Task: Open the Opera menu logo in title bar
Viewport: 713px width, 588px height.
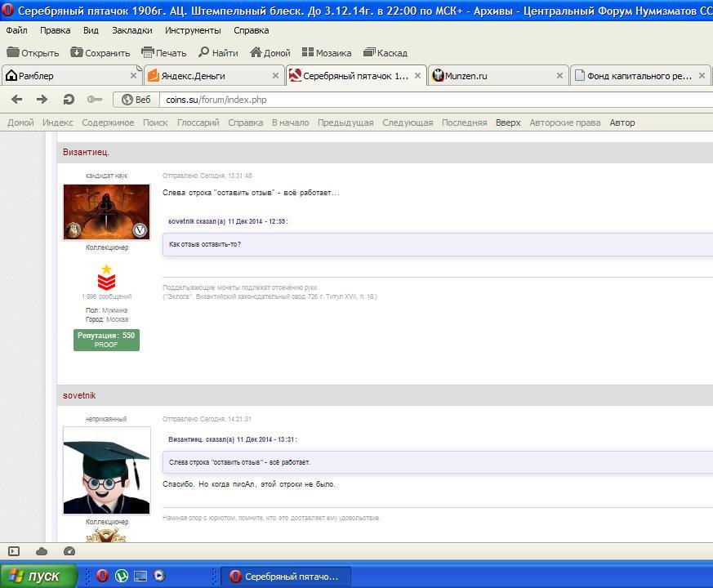Action: pyautogui.click(x=7, y=9)
